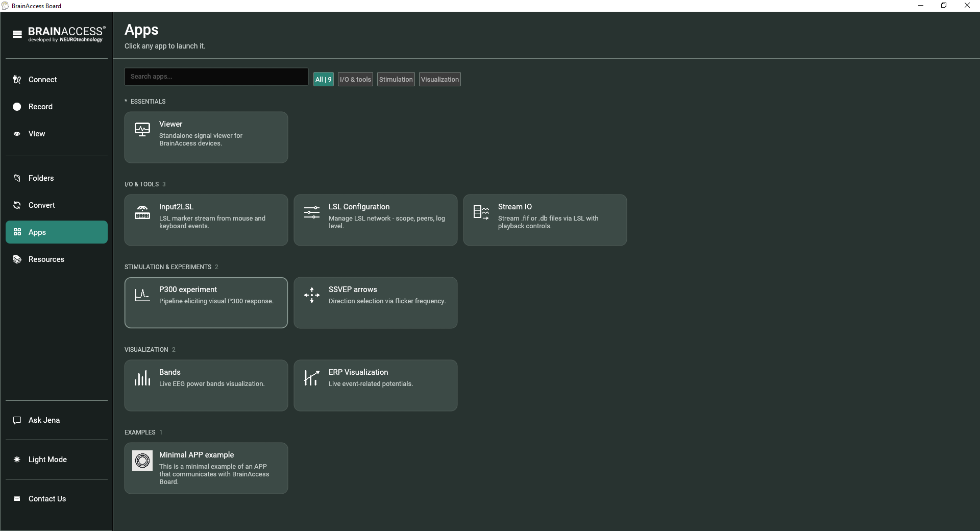This screenshot has width=980, height=531.
Task: Restore down the BrainAccess Board window
Action: pyautogui.click(x=944, y=6)
